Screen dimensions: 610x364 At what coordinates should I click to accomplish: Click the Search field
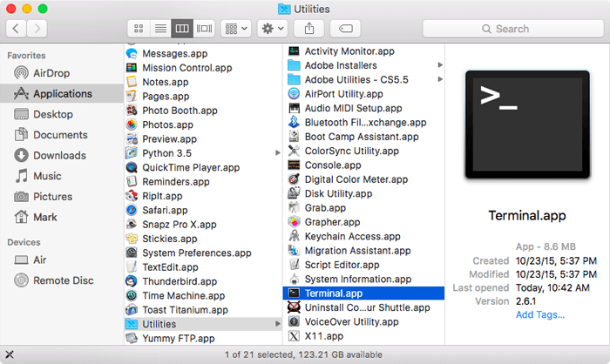[x=513, y=29]
